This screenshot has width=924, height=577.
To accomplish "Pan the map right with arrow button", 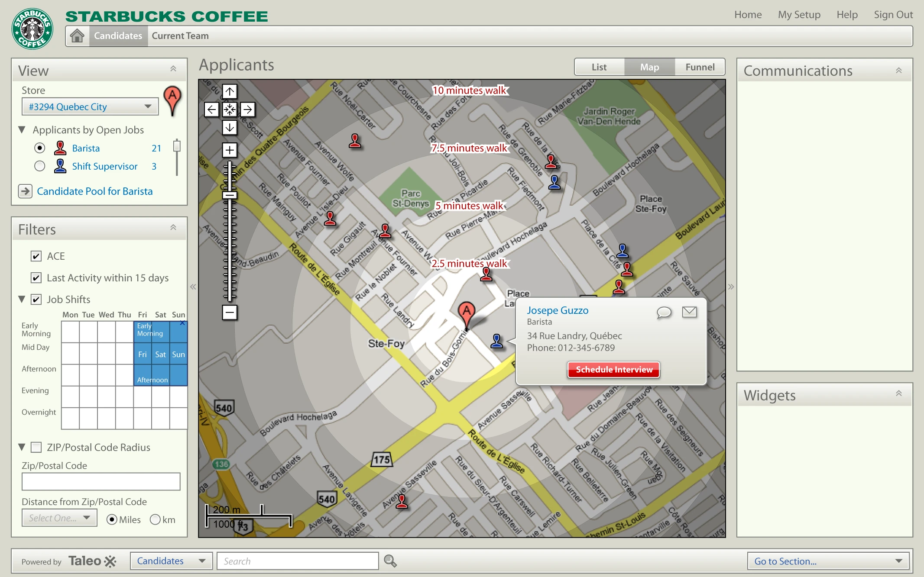I will point(247,110).
